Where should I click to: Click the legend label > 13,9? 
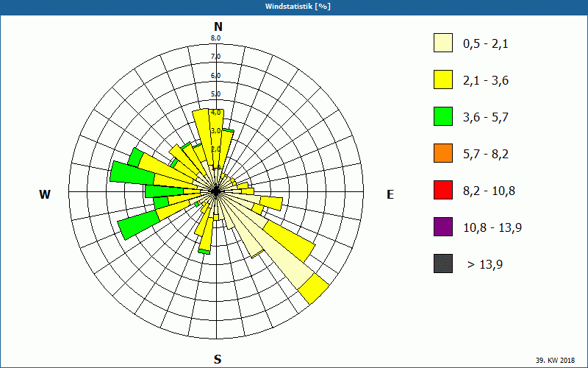tap(485, 265)
